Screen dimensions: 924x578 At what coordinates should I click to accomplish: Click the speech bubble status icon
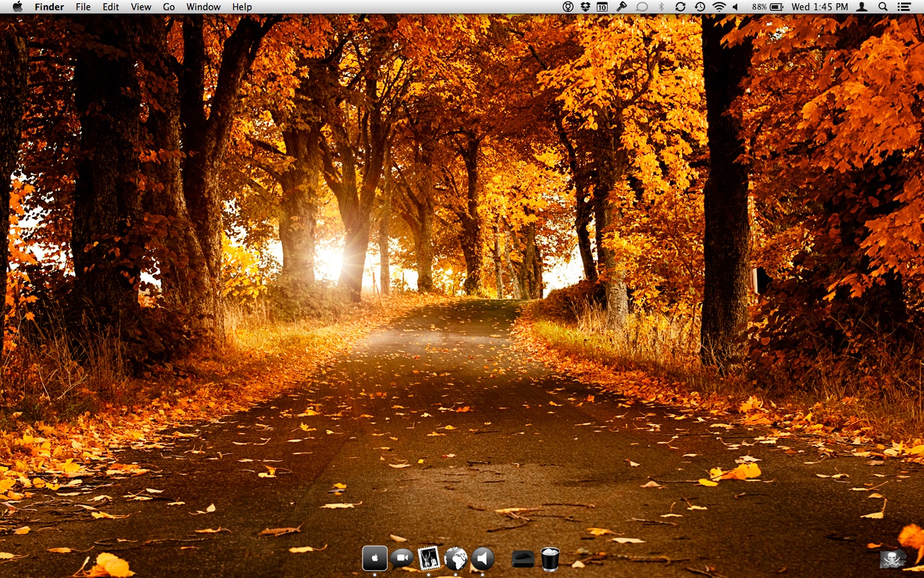tap(642, 7)
